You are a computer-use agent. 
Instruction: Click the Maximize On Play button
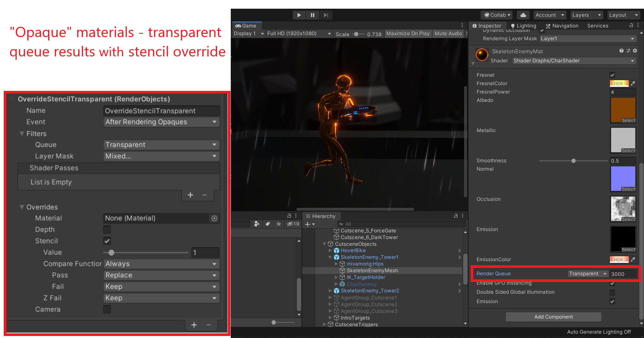[x=408, y=34]
